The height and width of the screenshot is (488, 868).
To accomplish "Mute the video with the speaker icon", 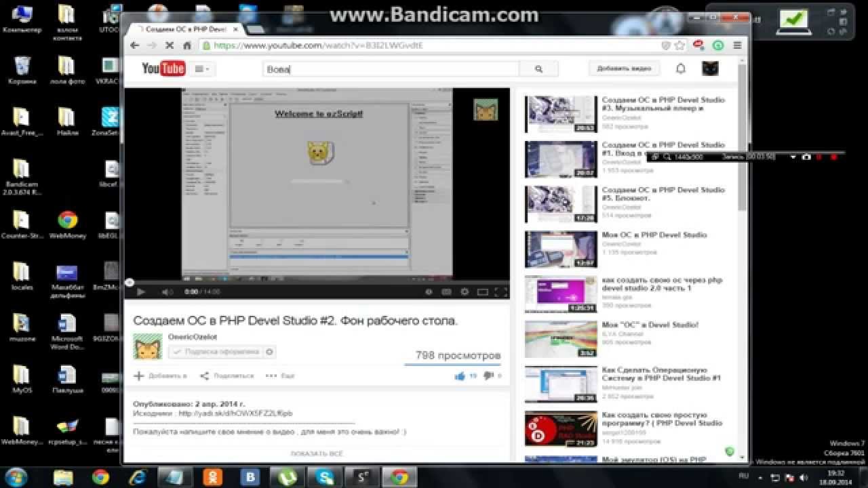I will pyautogui.click(x=167, y=292).
